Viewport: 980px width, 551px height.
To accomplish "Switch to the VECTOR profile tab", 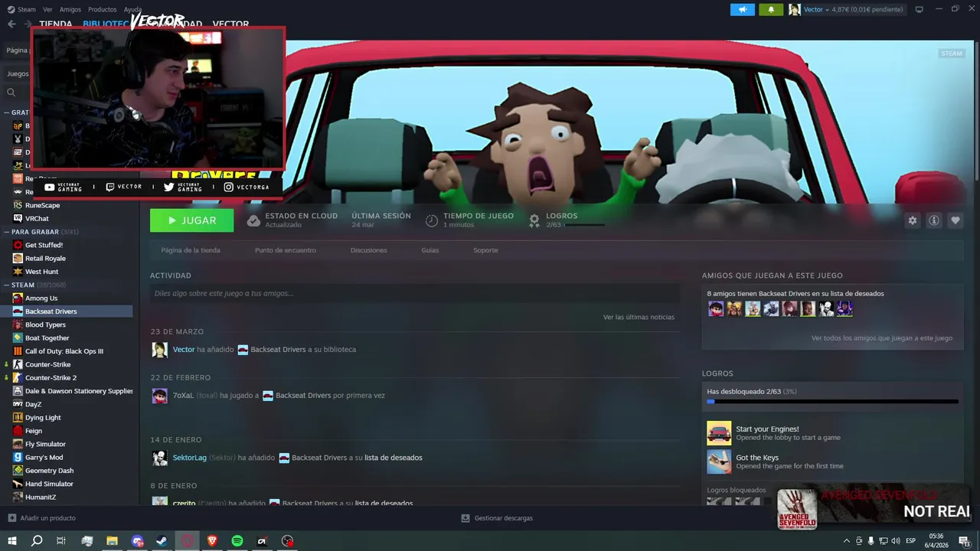I will (230, 24).
